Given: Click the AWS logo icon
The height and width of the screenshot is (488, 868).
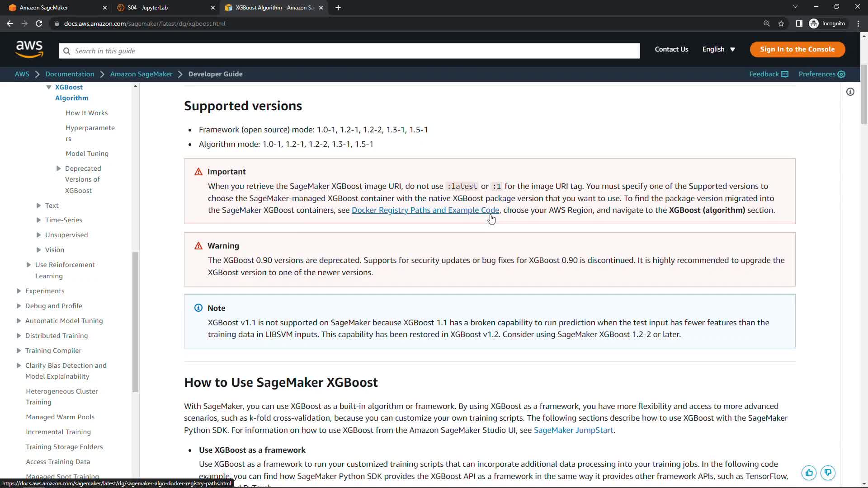Looking at the screenshot, I should (29, 49).
